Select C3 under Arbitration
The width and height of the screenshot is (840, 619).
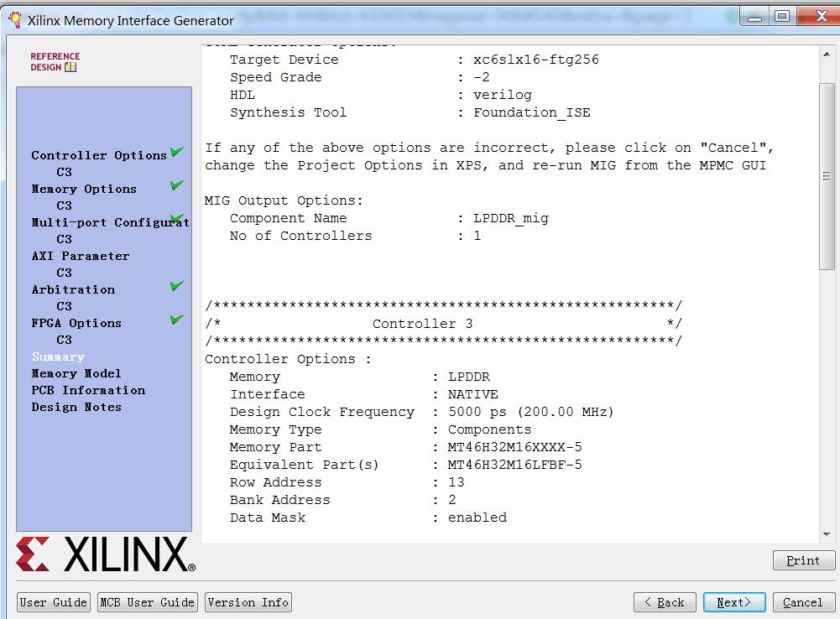[65, 306]
